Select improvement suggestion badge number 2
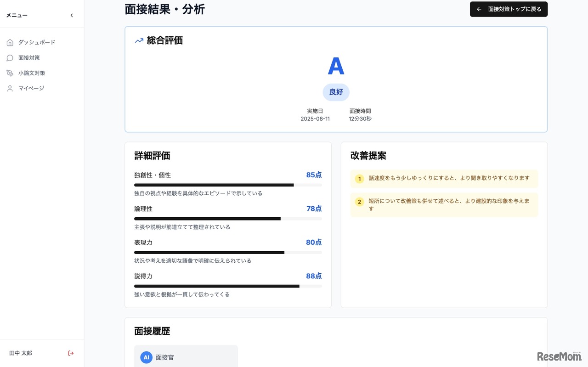588x367 pixels. click(x=359, y=201)
